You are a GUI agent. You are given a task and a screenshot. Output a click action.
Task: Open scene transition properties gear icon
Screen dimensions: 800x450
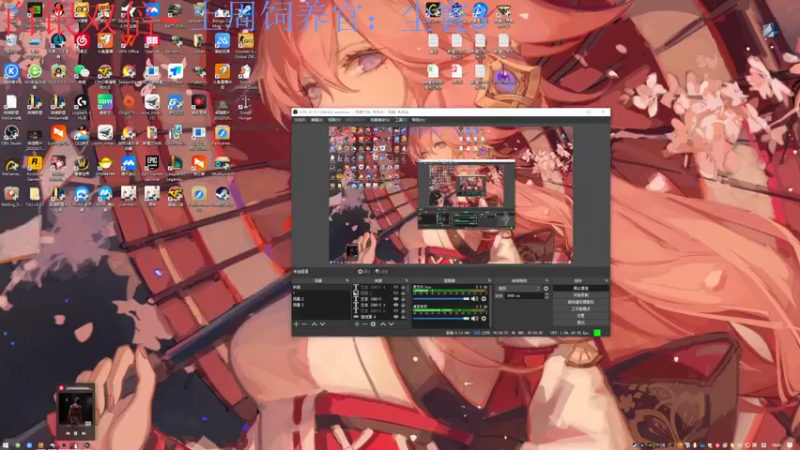(x=545, y=288)
